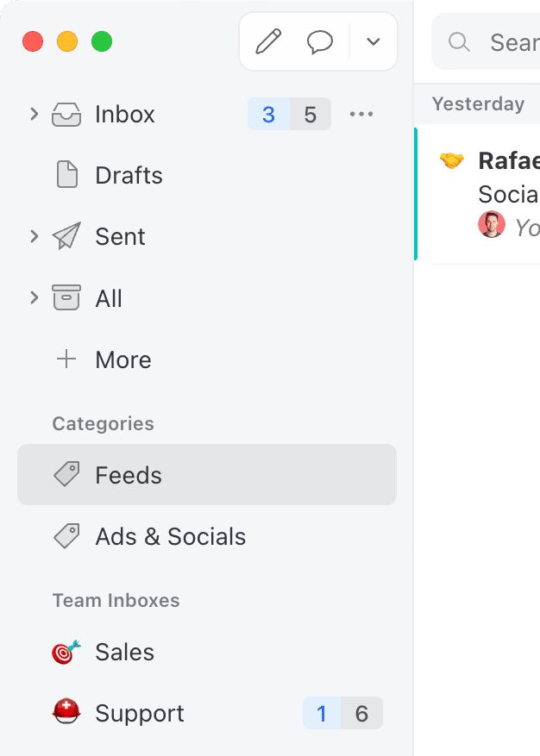This screenshot has height=756, width=540.
Task: Expand the All folder chevron
Action: click(x=35, y=298)
